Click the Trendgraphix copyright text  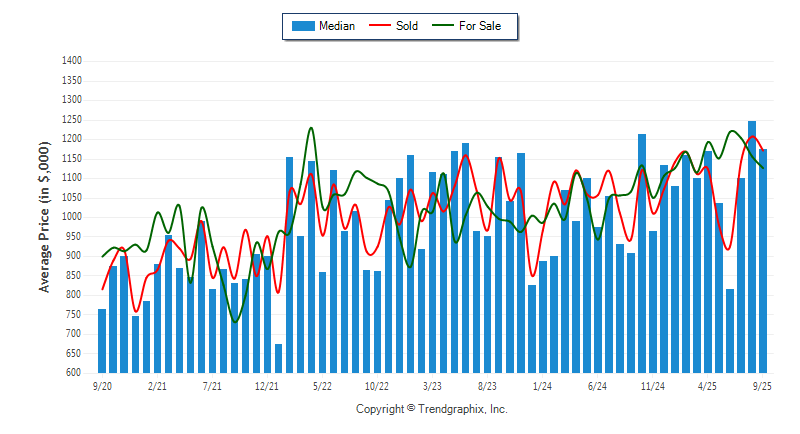coord(432,409)
